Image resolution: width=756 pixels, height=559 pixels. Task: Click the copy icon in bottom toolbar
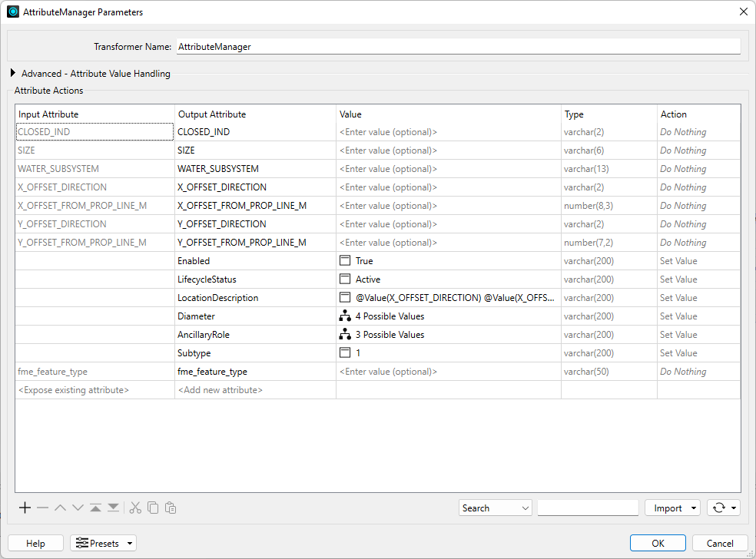point(153,508)
